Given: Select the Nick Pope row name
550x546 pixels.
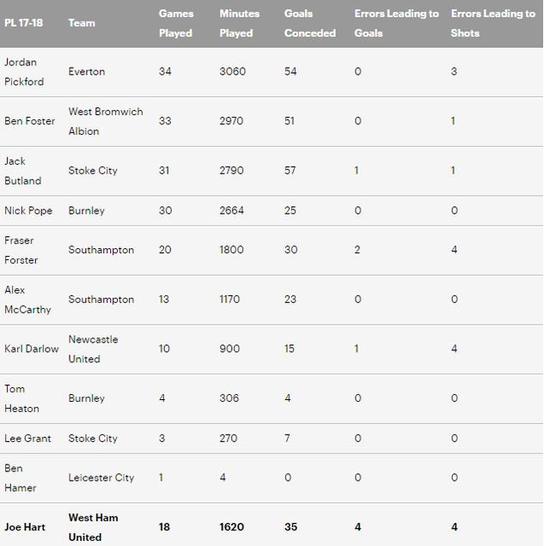Looking at the screenshot, I should point(28,211).
